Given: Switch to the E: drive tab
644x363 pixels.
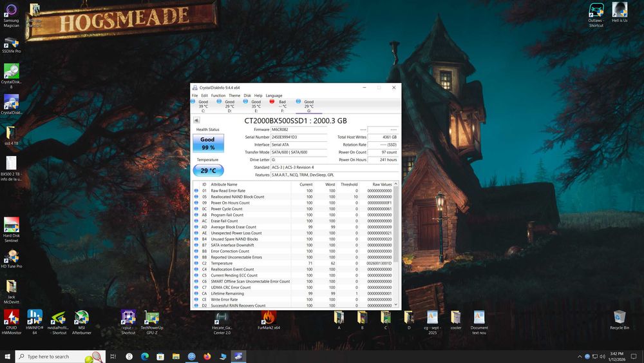Looking at the screenshot, I should coord(256,106).
